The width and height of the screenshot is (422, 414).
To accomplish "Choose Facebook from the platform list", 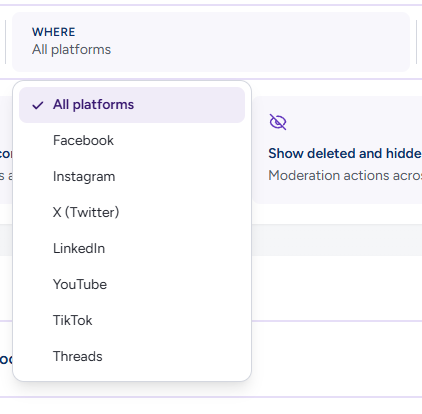I will [132, 141].
